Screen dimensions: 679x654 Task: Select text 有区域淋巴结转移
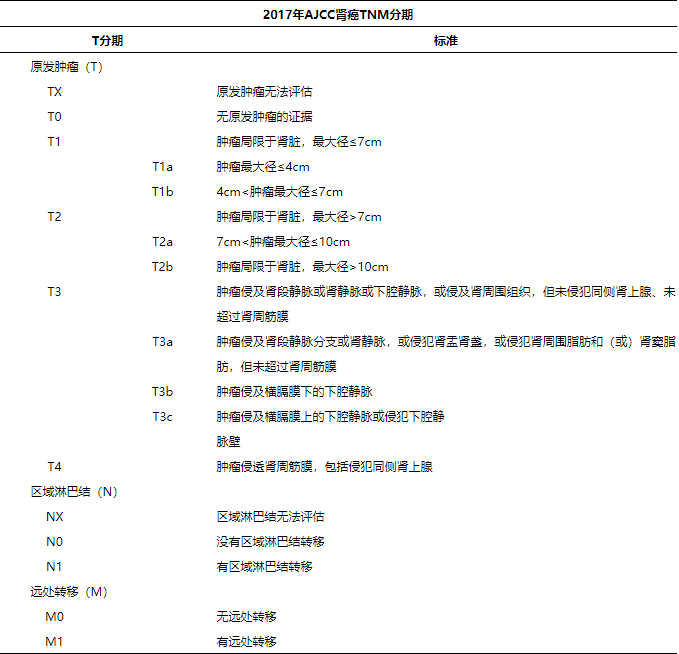[264, 567]
